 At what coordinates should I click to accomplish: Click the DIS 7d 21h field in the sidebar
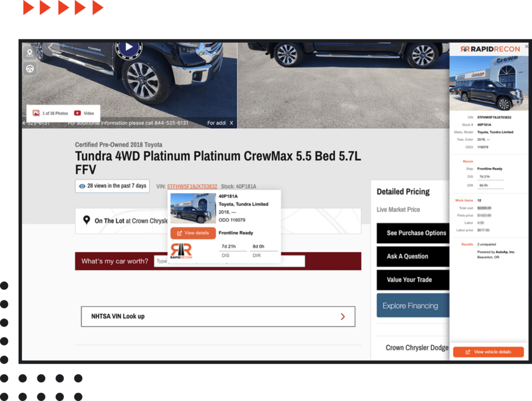490,177
